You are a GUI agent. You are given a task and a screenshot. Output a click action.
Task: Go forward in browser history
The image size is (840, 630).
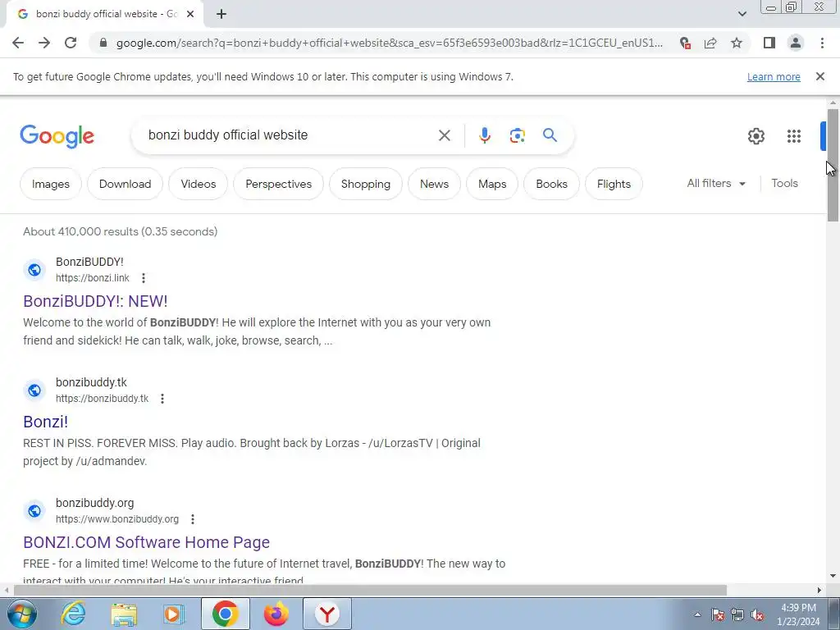pyautogui.click(x=44, y=43)
